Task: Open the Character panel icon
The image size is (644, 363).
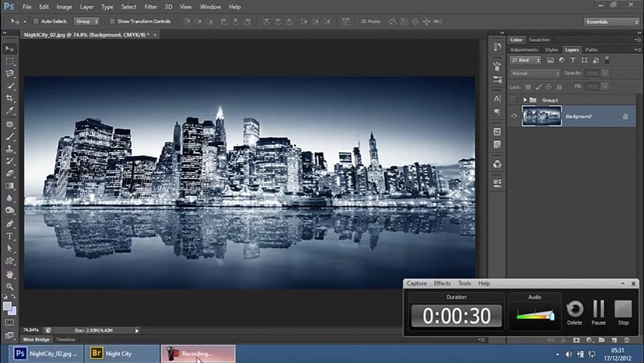Action: tap(497, 99)
